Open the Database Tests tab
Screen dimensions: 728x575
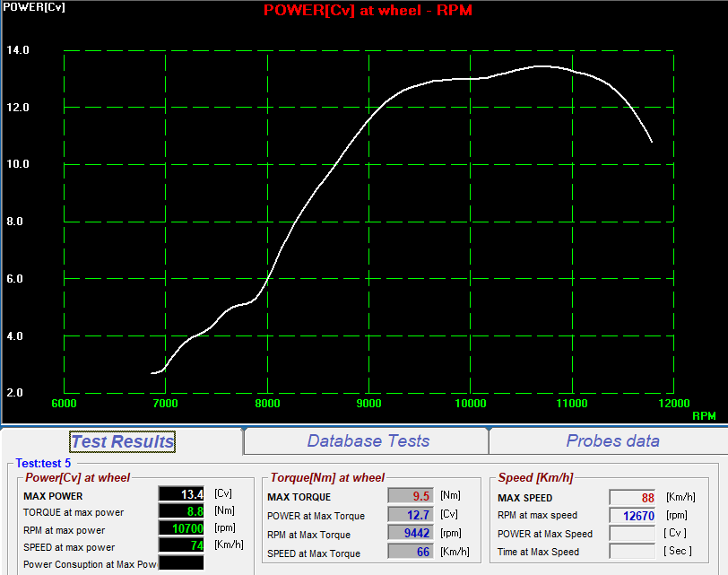click(368, 441)
